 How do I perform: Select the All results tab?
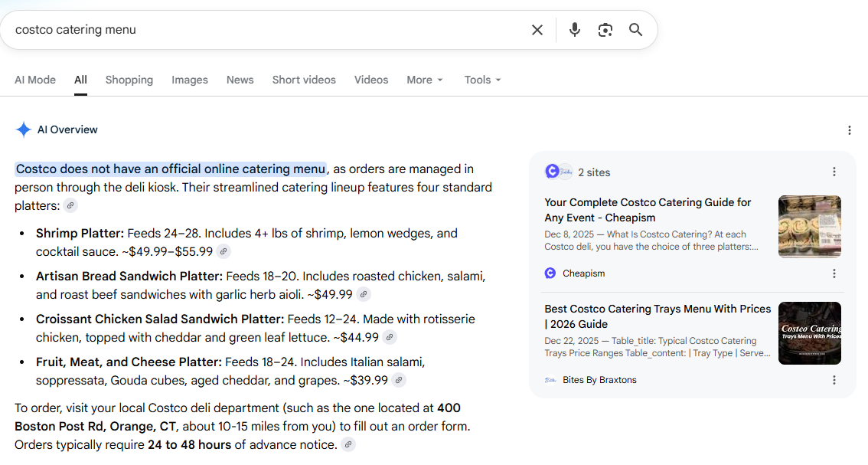point(81,80)
